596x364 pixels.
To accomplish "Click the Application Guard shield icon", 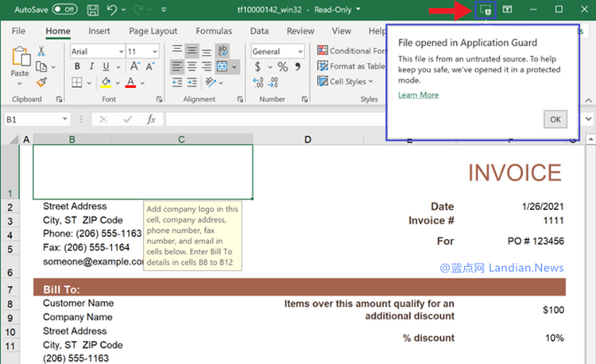I will pos(485,10).
